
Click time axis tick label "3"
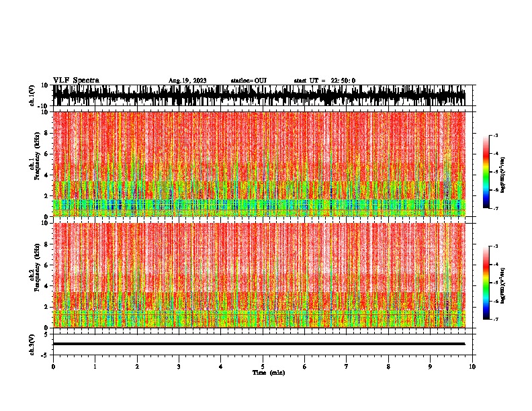click(x=179, y=367)
